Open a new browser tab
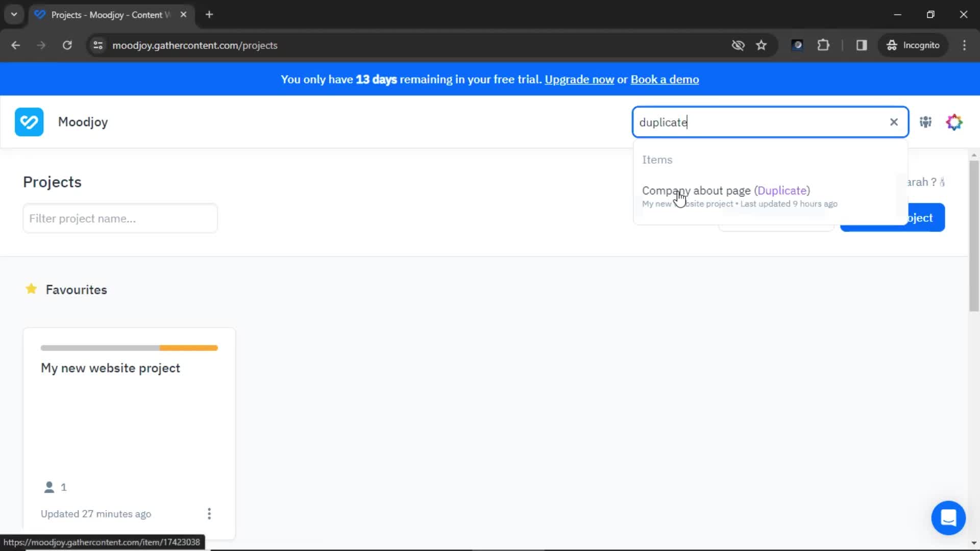Screen dimensions: 980x551 pos(209,14)
